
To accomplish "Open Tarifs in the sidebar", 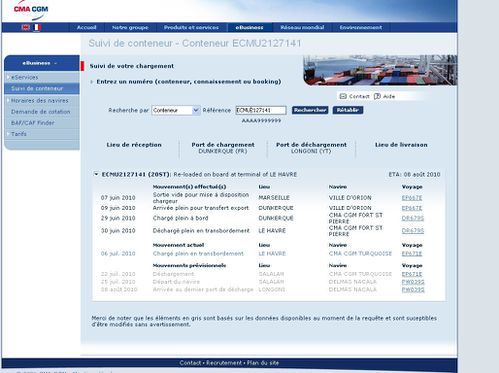I will pos(19,134).
